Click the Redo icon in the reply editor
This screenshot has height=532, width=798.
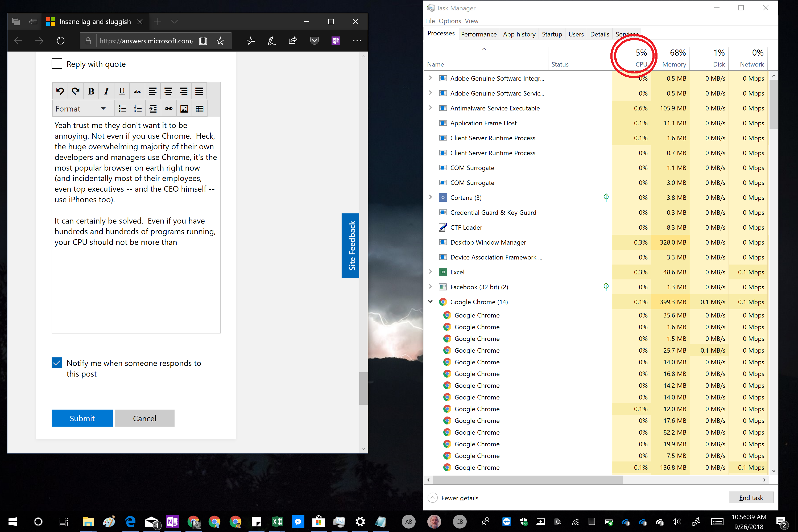tap(76, 91)
